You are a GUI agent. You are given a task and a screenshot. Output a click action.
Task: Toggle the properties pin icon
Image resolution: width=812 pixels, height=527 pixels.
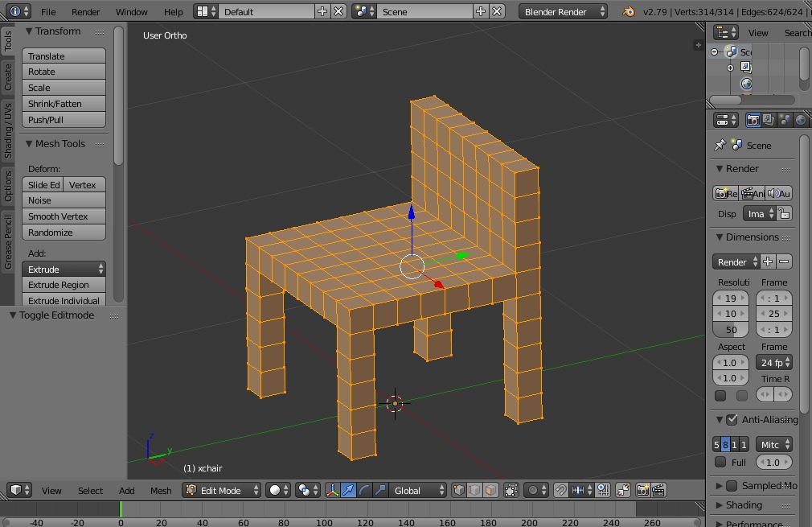click(x=720, y=145)
